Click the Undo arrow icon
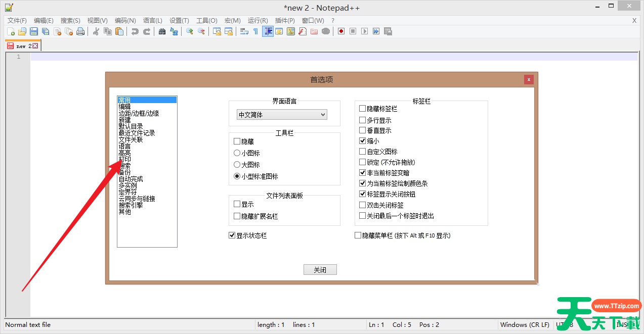The width and height of the screenshot is (644, 334). pos(135,31)
